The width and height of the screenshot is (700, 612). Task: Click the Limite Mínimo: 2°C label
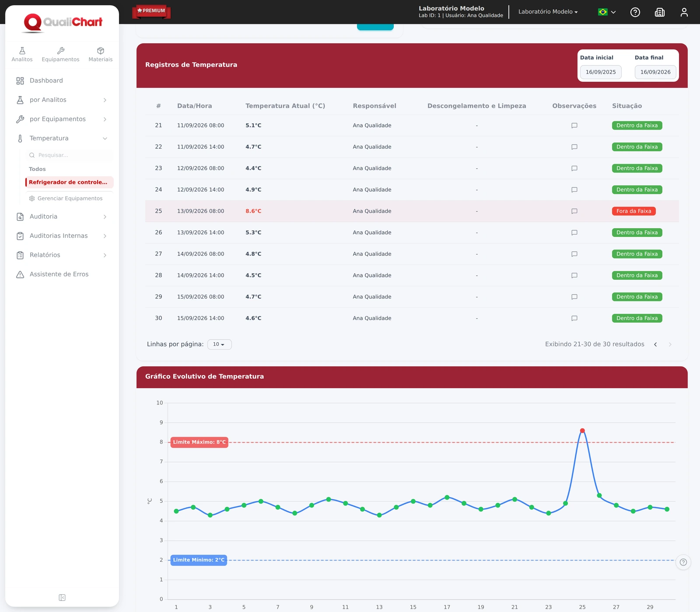tap(199, 560)
